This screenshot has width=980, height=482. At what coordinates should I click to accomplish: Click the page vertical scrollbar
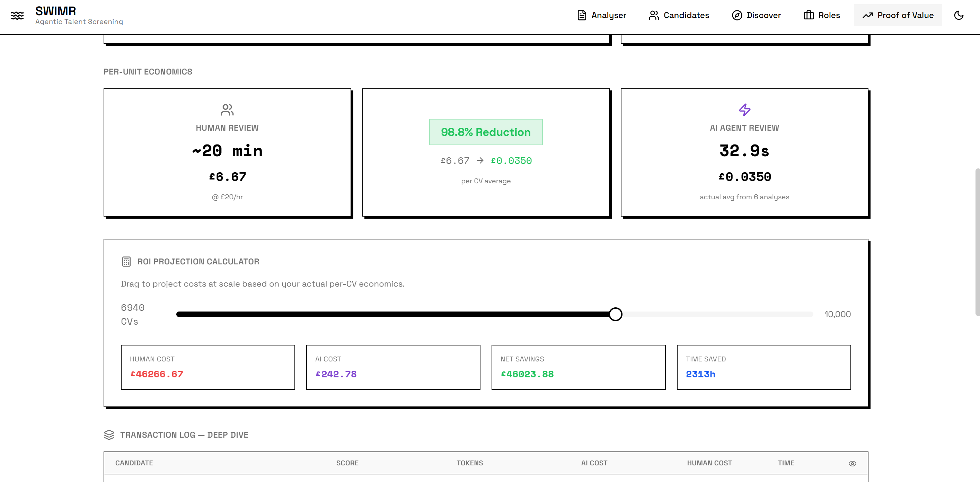(x=977, y=242)
